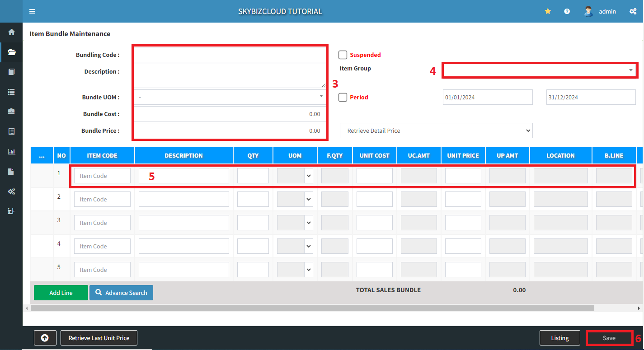Enable the Period checkbox
Viewport: 644px width, 350px height.
pyautogui.click(x=343, y=97)
